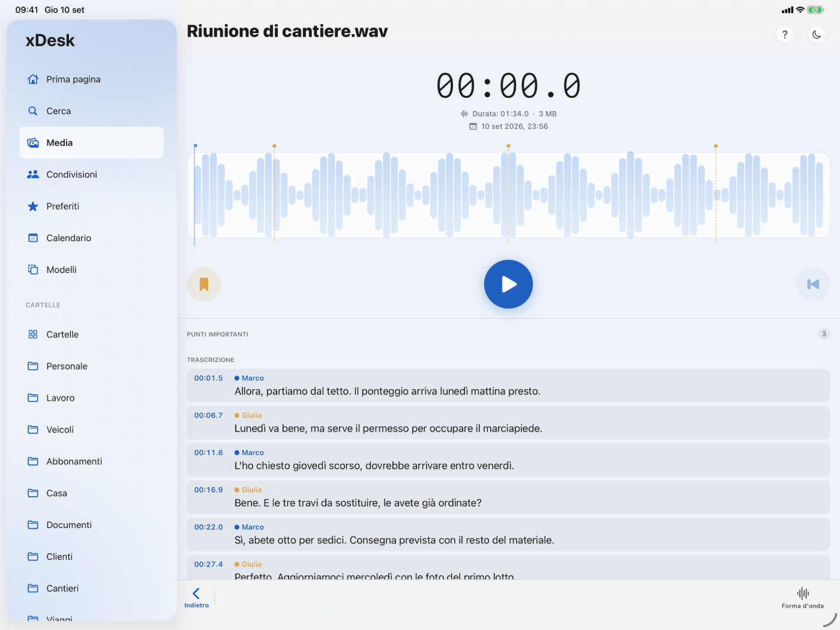Click the Wi-Fi icon in the status bar
Viewport: 840px width, 630px height.
pyautogui.click(x=800, y=10)
